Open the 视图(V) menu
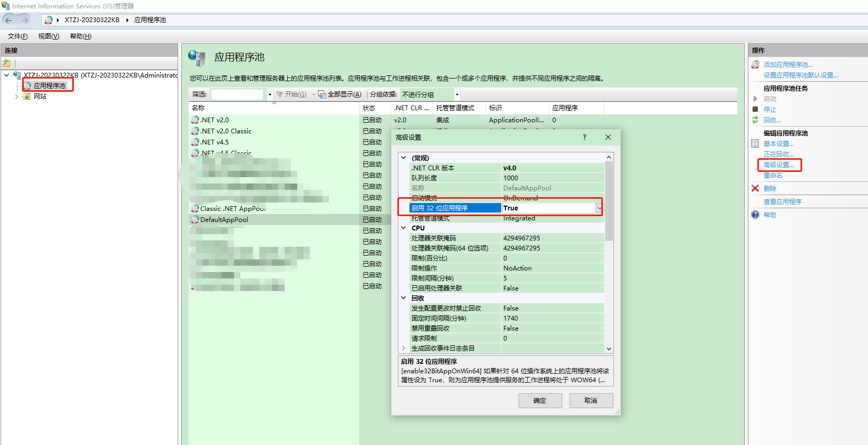Viewport: 868px width, 445px height. [48, 36]
